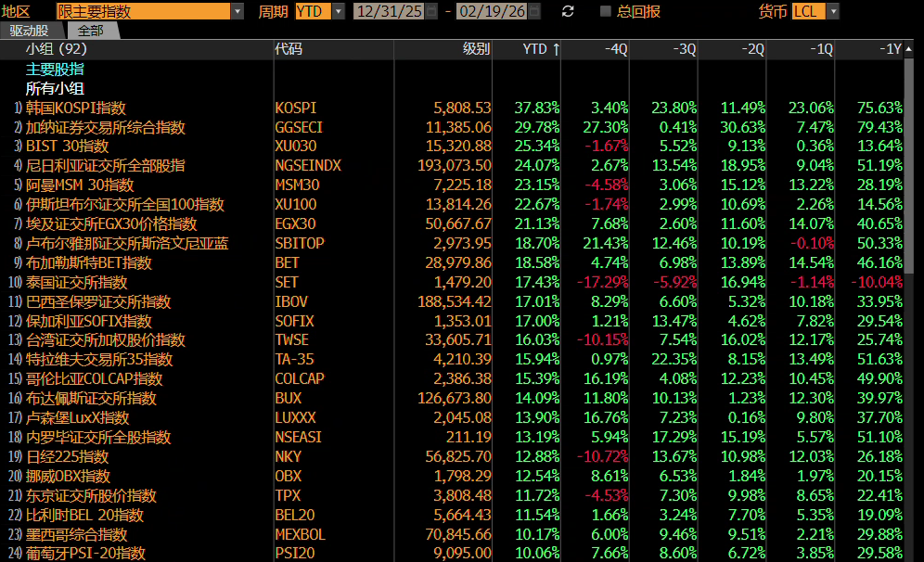Switch to the 驱动股 tab
The image size is (924, 562).
point(30,31)
